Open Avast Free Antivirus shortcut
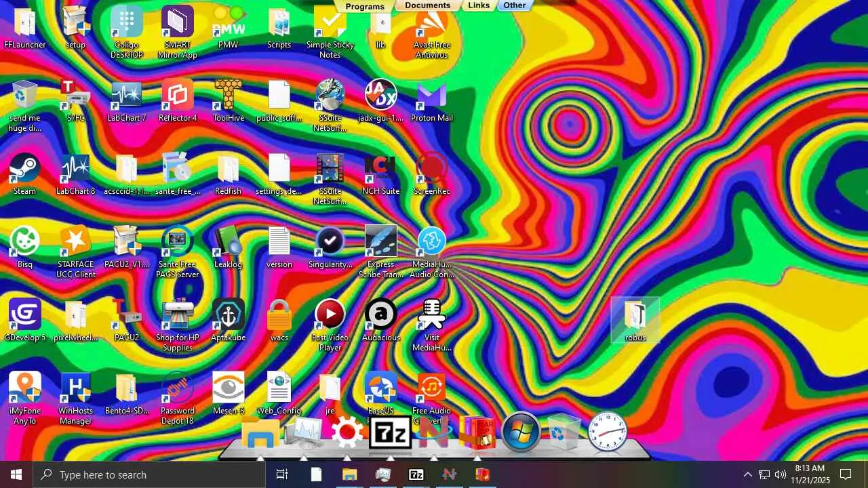The image size is (868, 488). [x=432, y=33]
